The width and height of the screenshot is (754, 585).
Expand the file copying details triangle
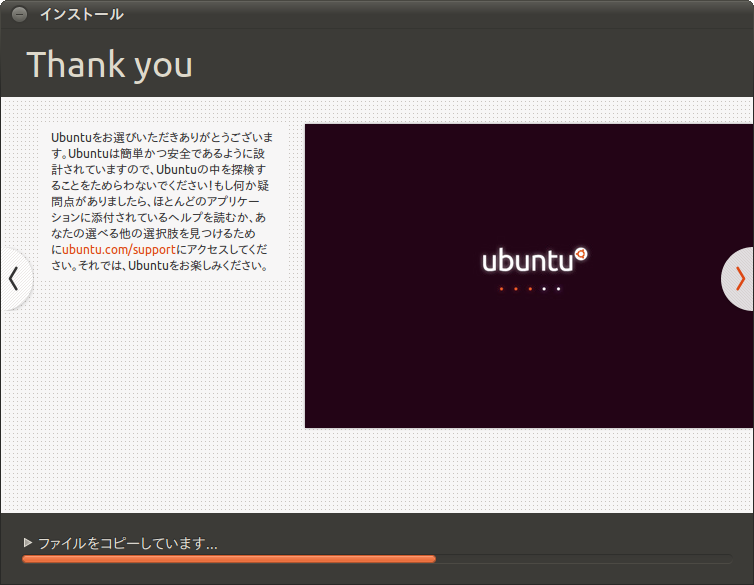pos(28,543)
